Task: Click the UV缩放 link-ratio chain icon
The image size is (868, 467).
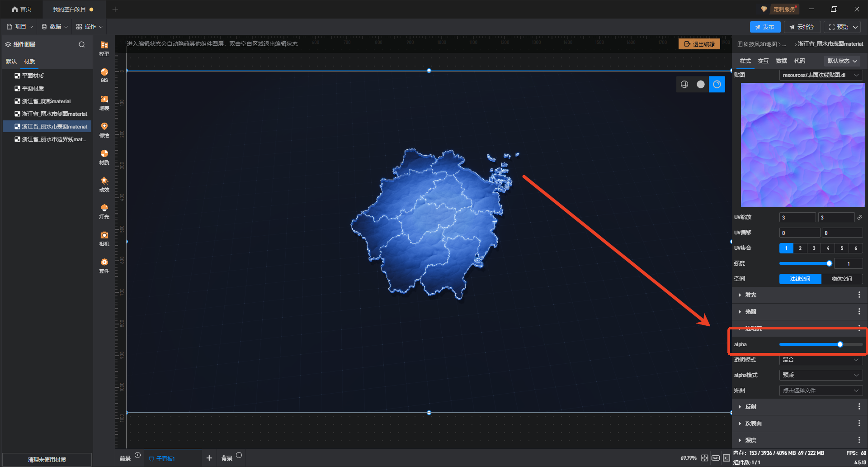Action: pyautogui.click(x=859, y=218)
